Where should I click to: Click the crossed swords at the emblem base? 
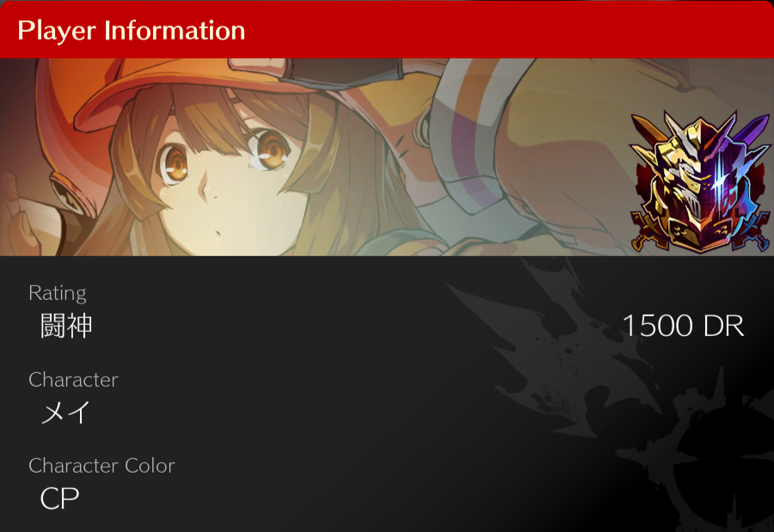click(x=699, y=235)
